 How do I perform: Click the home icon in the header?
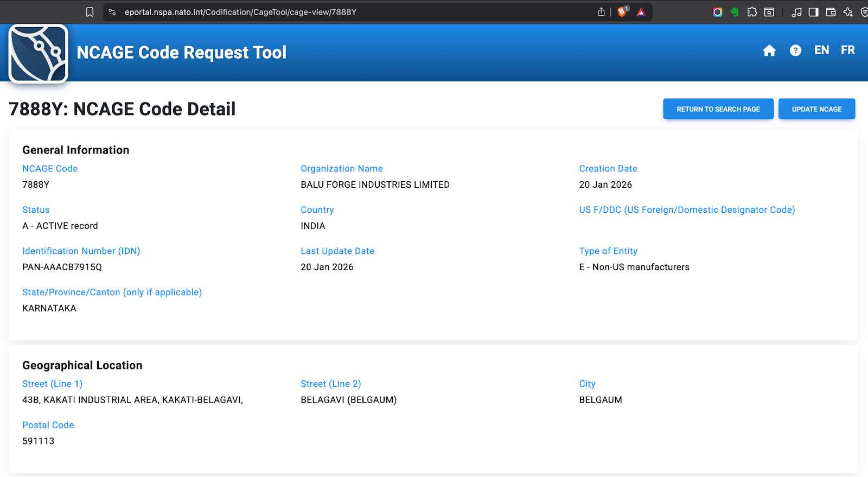pos(769,50)
